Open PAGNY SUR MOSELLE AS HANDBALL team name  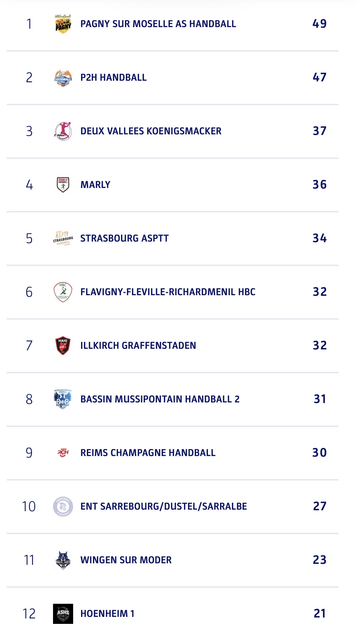pyautogui.click(x=158, y=24)
